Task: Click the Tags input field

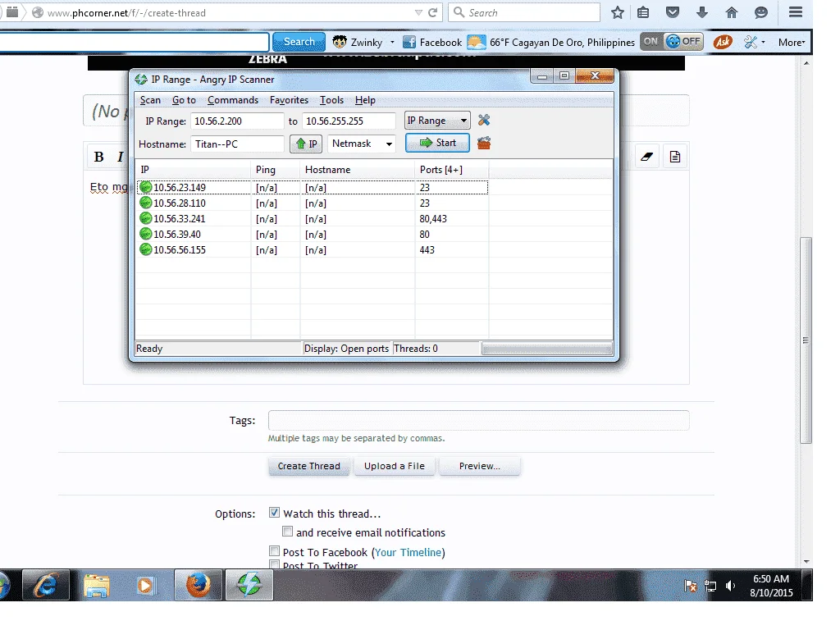Action: [x=478, y=421]
